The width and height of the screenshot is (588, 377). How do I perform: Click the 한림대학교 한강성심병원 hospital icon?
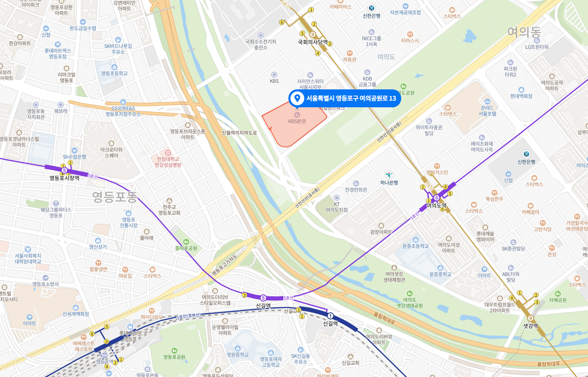(168, 153)
